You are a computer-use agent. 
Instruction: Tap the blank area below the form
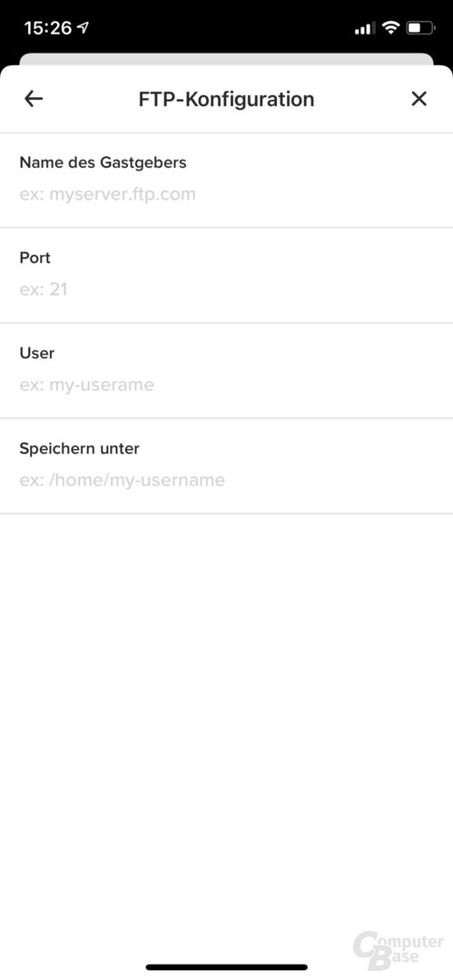coord(227,719)
